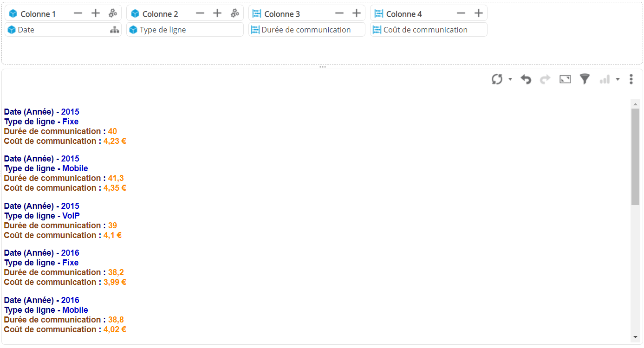Image resolution: width=644 pixels, height=348 pixels.
Task: Click the value 41,3
Action: 116,178
